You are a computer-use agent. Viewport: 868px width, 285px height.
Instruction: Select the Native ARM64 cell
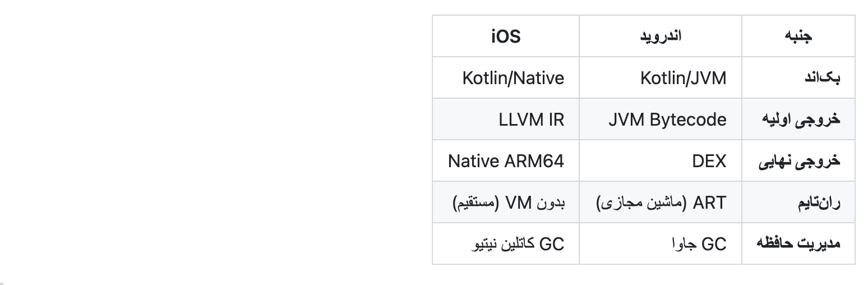[x=506, y=161]
